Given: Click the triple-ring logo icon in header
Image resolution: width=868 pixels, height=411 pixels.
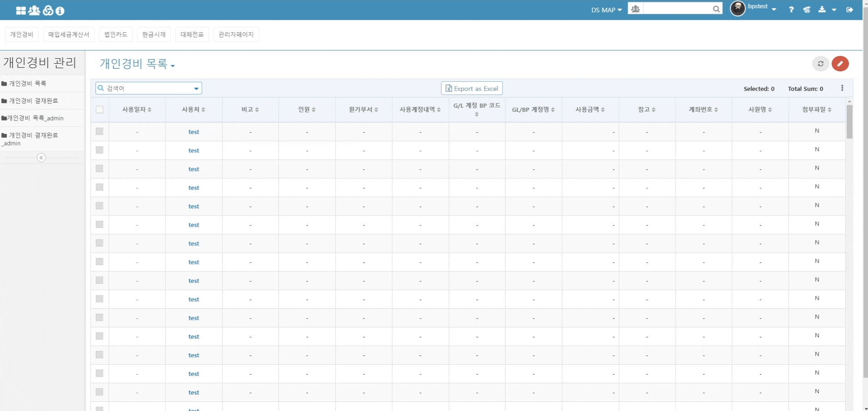Looking at the screenshot, I should coord(48,10).
